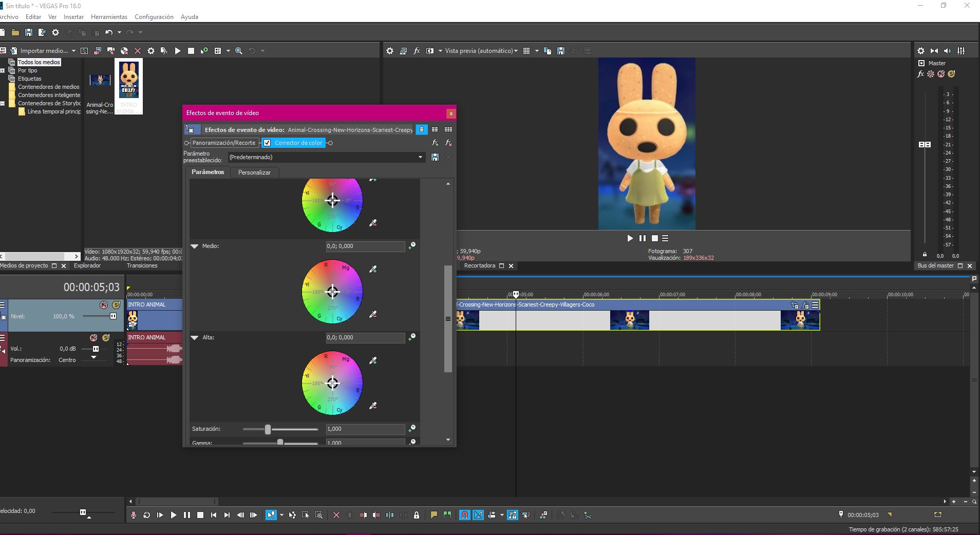This screenshot has height=535, width=980.
Task: Open Project Media views dropdown arrow
Action: tap(228, 51)
